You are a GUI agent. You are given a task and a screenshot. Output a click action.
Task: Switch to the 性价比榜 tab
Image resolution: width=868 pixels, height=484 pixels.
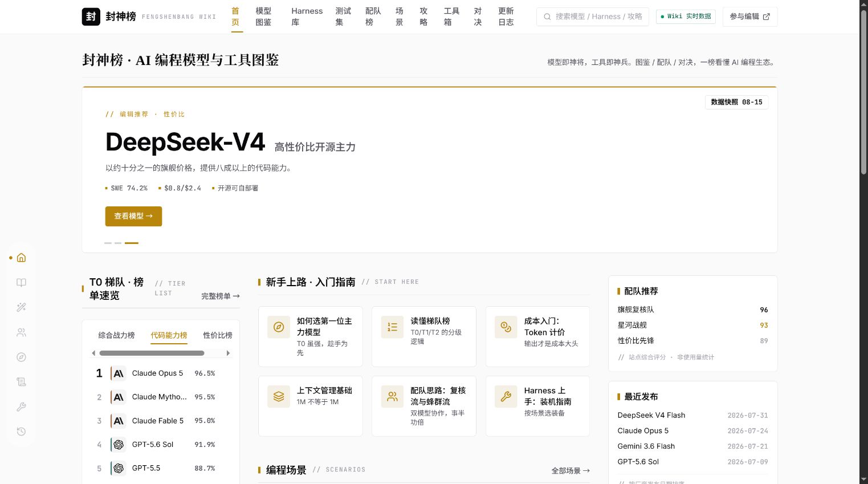pos(218,335)
